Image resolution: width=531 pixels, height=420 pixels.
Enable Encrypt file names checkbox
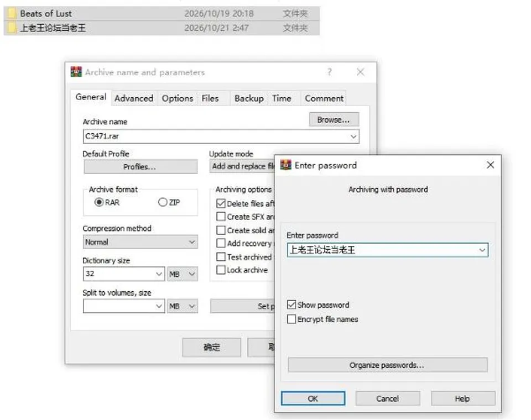point(291,319)
